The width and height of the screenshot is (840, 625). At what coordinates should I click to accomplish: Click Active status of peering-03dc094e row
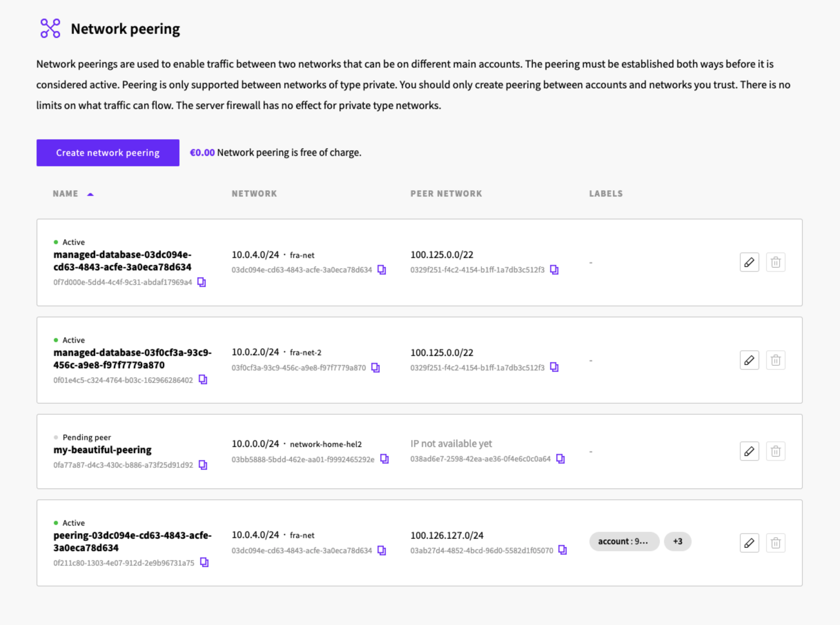point(74,523)
